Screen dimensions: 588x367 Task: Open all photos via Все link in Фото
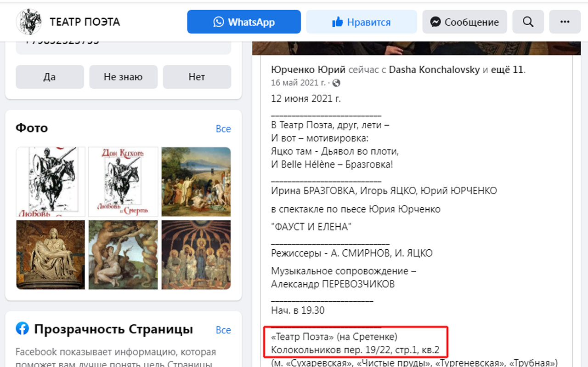[223, 129]
